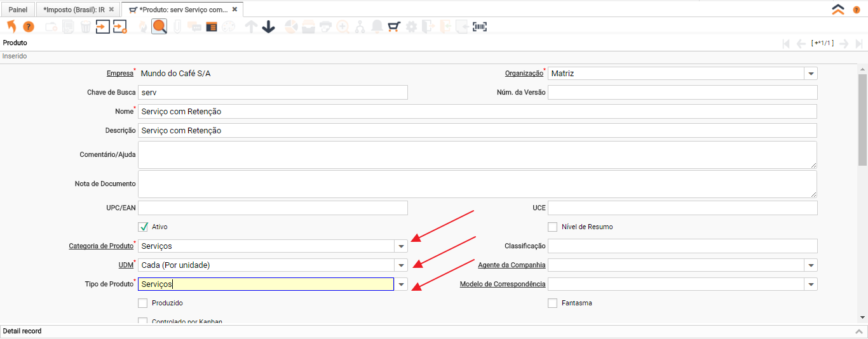Click the Modelo de Correspondência label link
This screenshot has width=868, height=339.
click(503, 284)
